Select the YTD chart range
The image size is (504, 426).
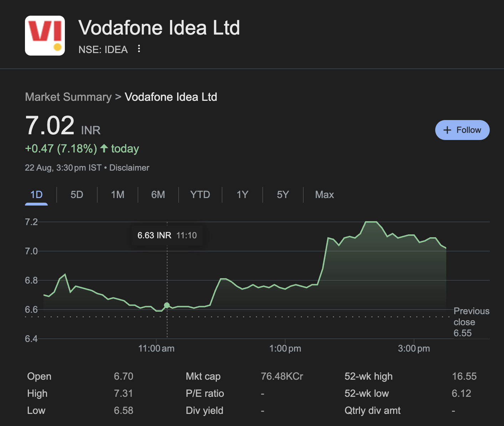click(200, 194)
